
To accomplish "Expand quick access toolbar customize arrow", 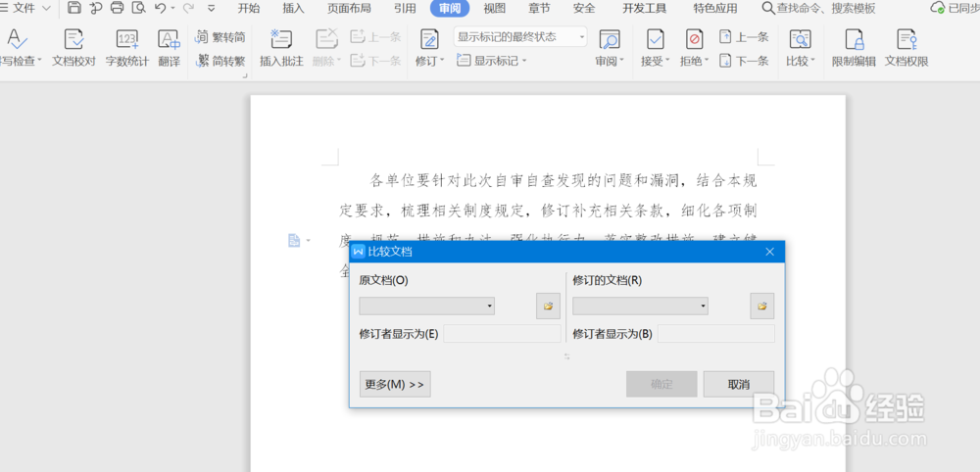I will [212, 8].
